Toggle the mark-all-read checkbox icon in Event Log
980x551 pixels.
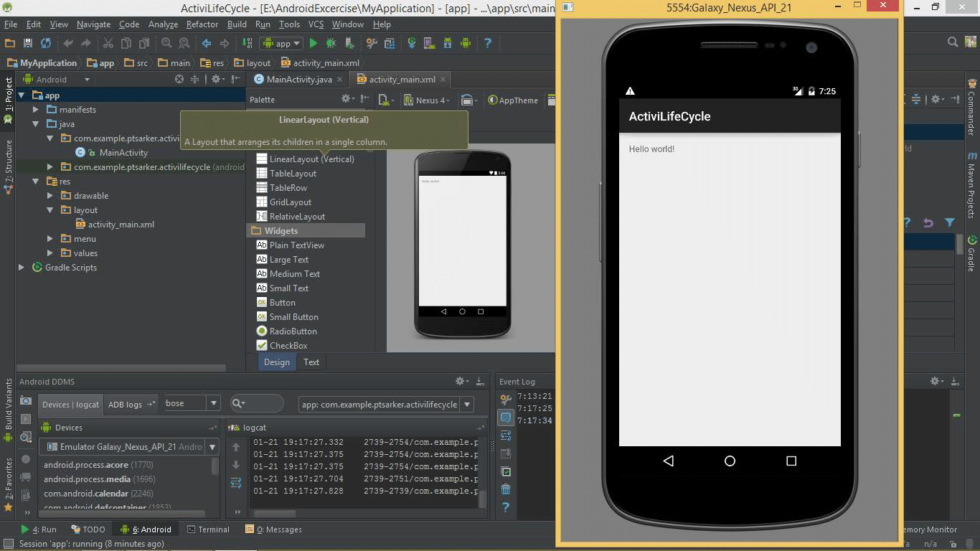coord(506,471)
